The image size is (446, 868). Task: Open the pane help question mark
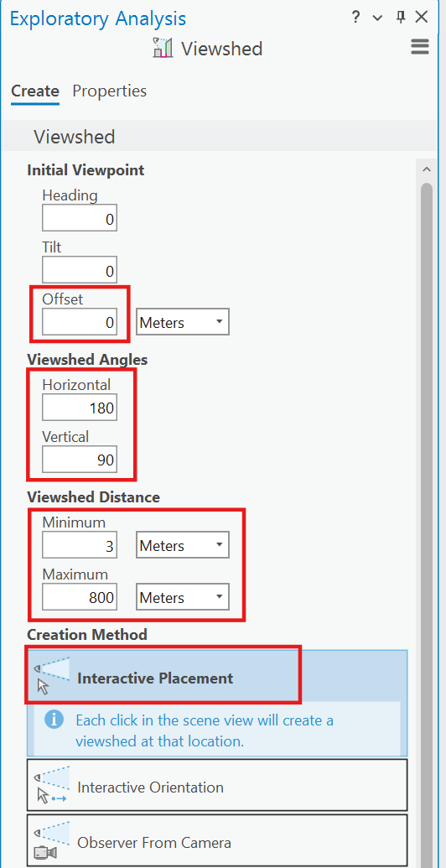click(x=355, y=17)
